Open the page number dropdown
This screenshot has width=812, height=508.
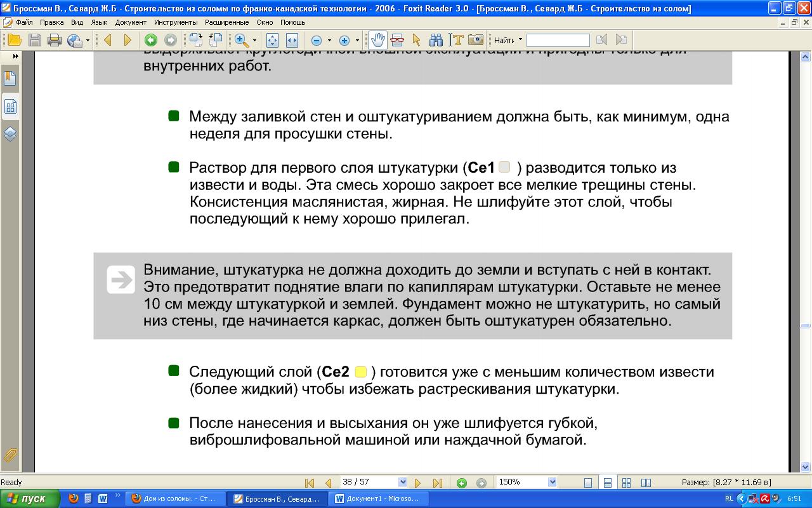[402, 482]
